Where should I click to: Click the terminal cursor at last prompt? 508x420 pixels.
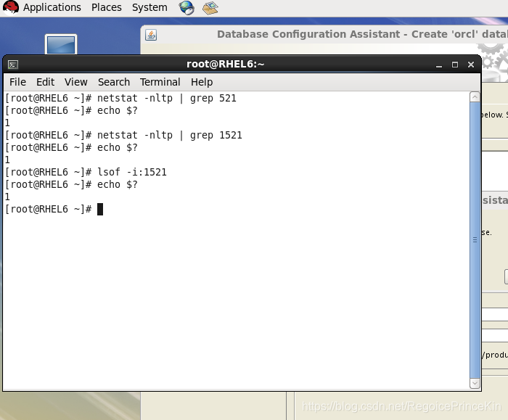(x=100, y=209)
